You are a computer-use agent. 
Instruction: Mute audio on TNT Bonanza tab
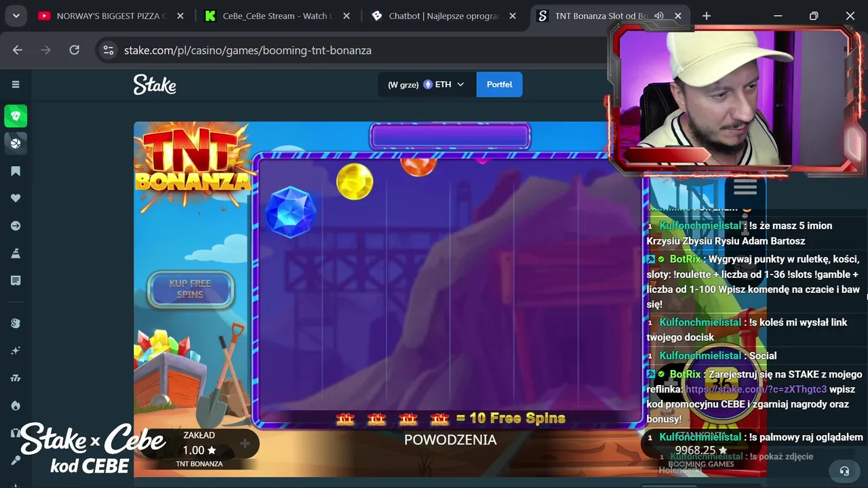[x=659, y=16]
